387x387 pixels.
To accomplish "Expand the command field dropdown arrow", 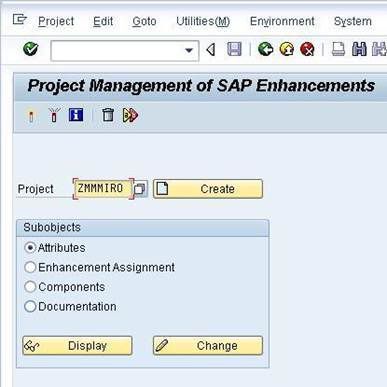I will (189, 51).
